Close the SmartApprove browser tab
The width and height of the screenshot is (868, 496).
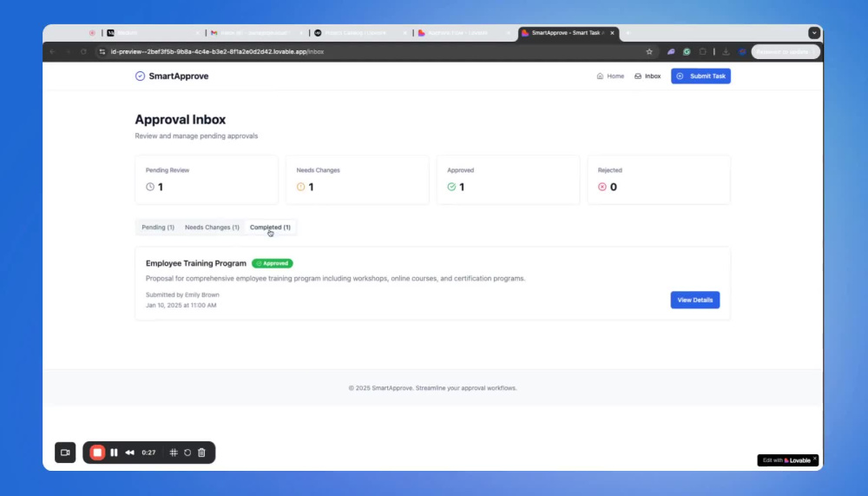point(612,33)
